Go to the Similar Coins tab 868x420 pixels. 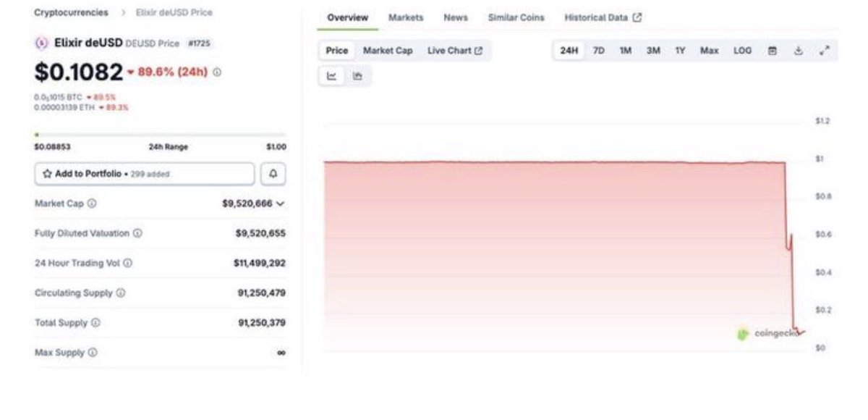[x=516, y=17]
